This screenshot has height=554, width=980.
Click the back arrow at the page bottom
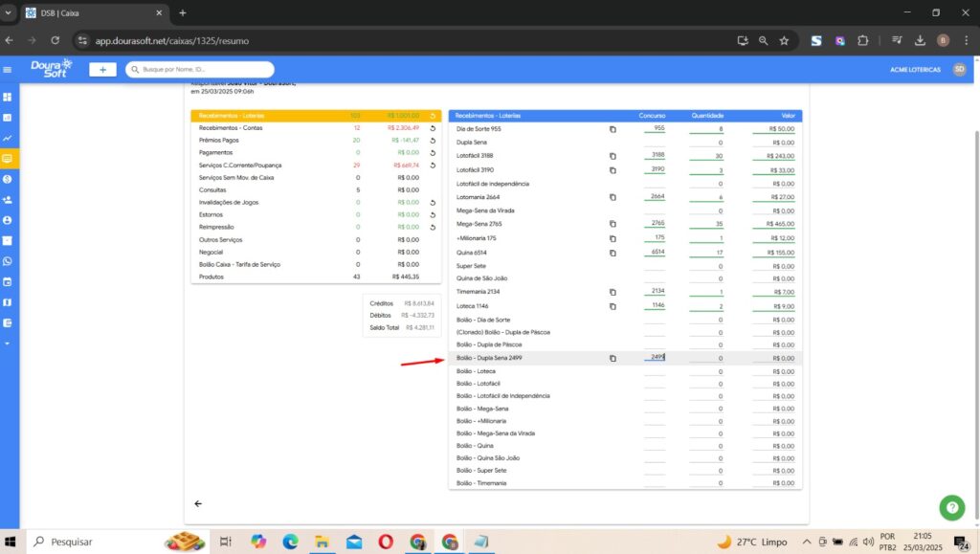(198, 503)
